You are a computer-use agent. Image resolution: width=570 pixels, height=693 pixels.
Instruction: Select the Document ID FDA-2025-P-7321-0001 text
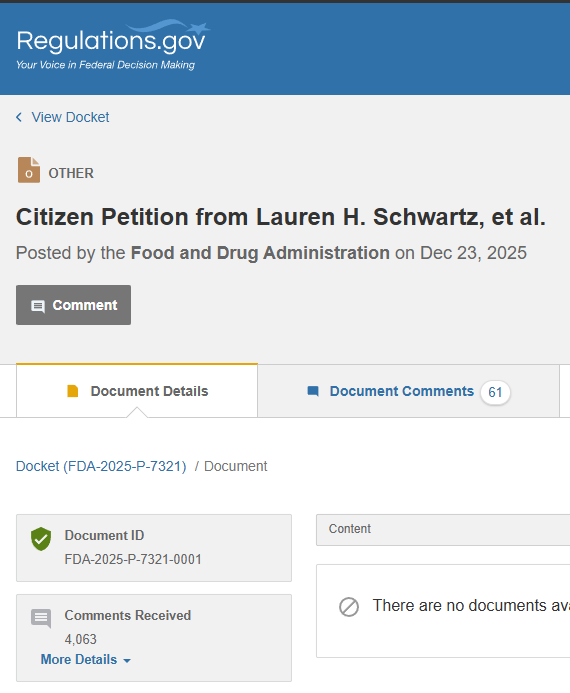click(x=133, y=560)
